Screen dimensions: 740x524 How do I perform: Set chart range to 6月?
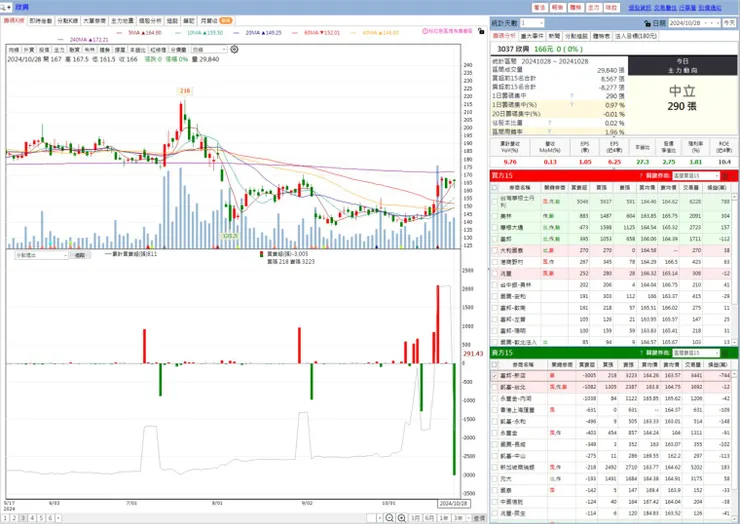(429, 518)
